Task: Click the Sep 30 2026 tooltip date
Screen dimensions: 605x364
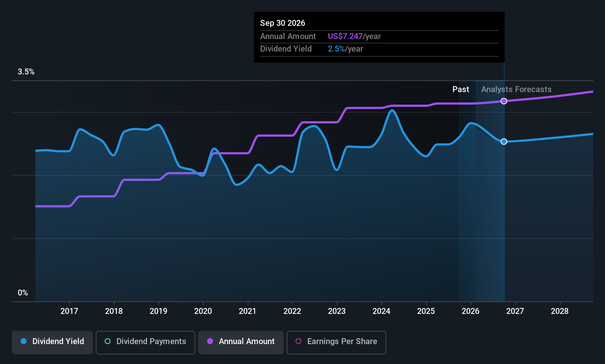Action: pos(283,23)
